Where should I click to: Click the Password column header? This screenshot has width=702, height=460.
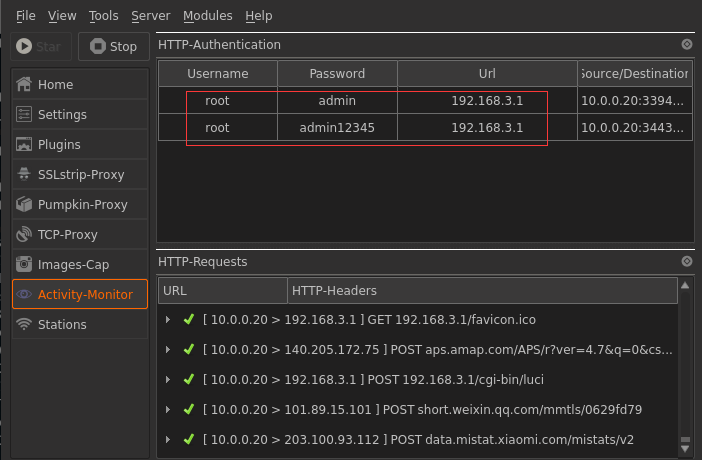click(x=337, y=74)
